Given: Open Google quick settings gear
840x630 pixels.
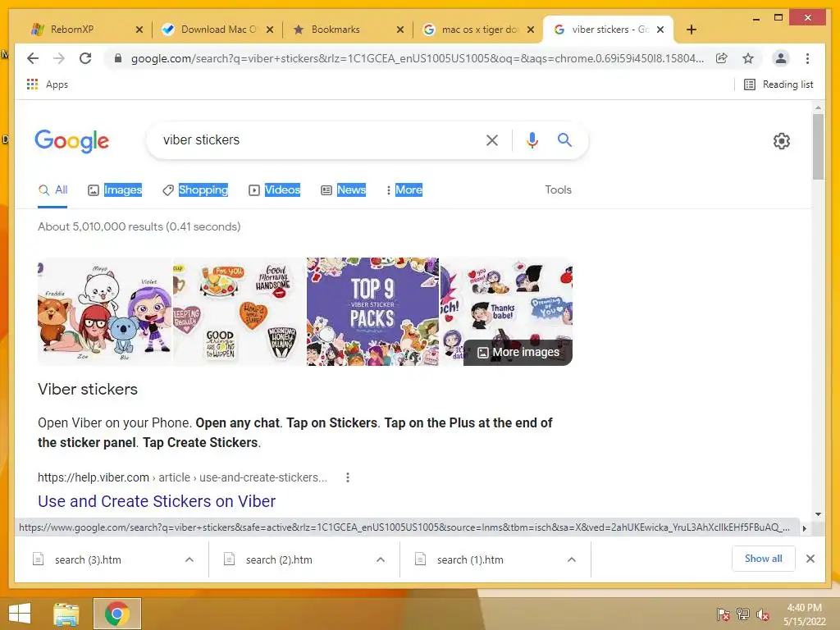Looking at the screenshot, I should 782,141.
